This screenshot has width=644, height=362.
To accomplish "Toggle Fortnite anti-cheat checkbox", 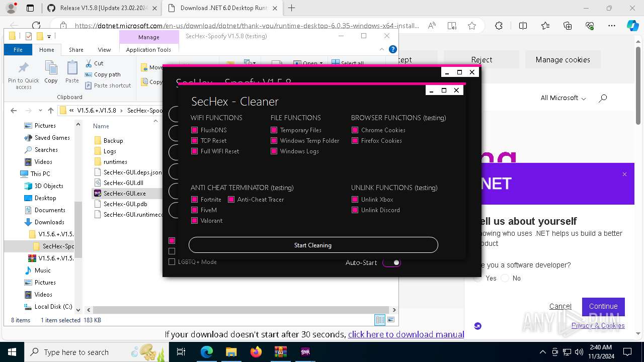I will 194,200.
